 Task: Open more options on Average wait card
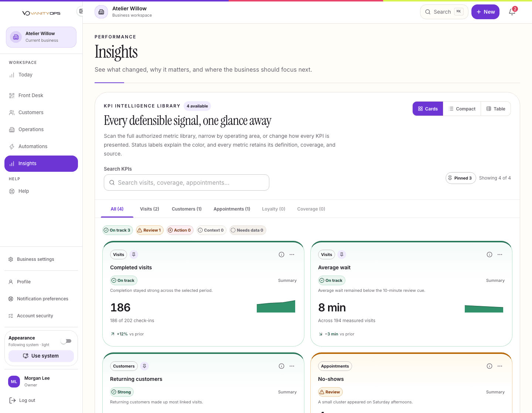(500, 255)
